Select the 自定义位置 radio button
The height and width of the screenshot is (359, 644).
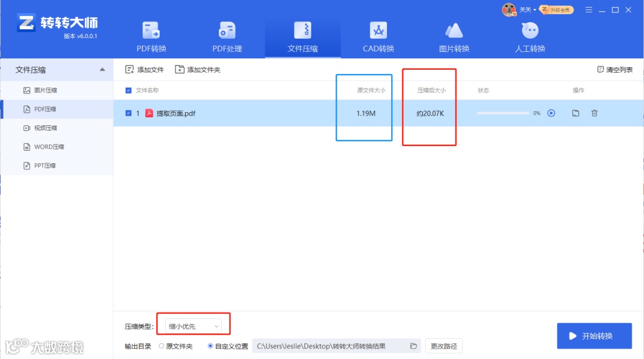[x=210, y=346]
